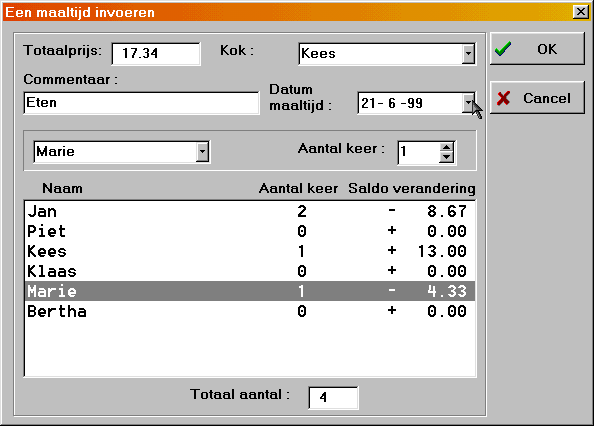Click the green checkmark icon on OK

[x=503, y=49]
